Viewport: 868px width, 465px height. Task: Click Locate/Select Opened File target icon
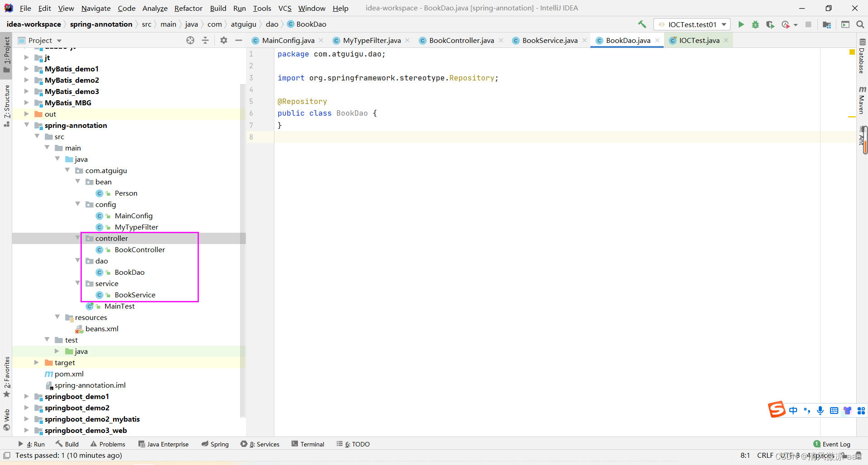pos(190,40)
